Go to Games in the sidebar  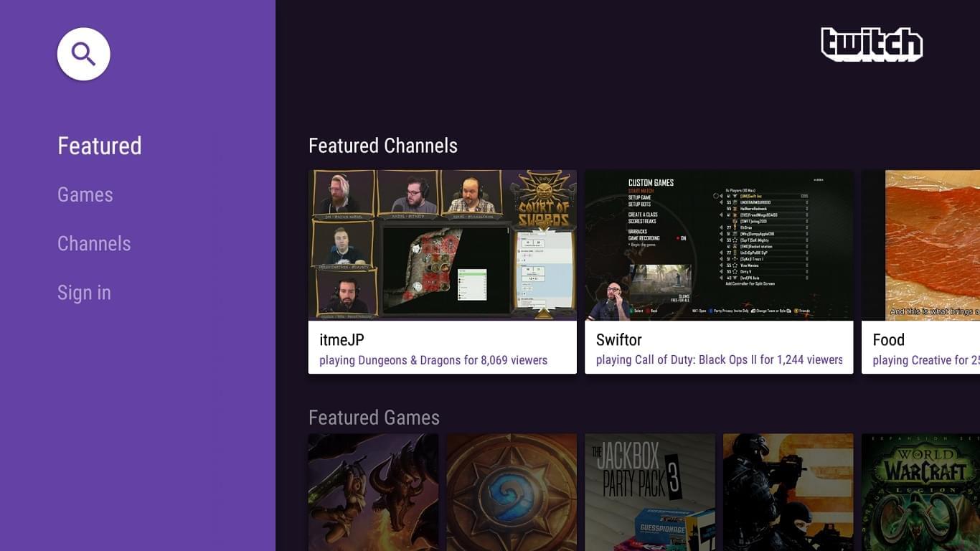(85, 194)
